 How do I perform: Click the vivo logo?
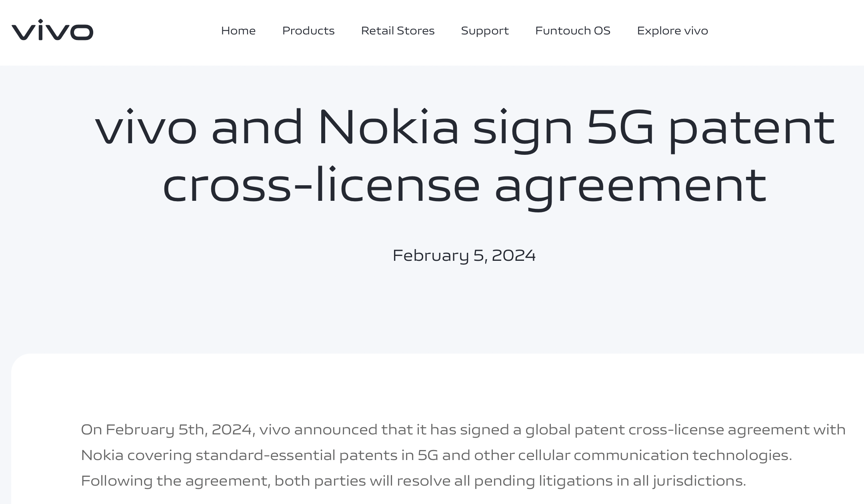(52, 30)
